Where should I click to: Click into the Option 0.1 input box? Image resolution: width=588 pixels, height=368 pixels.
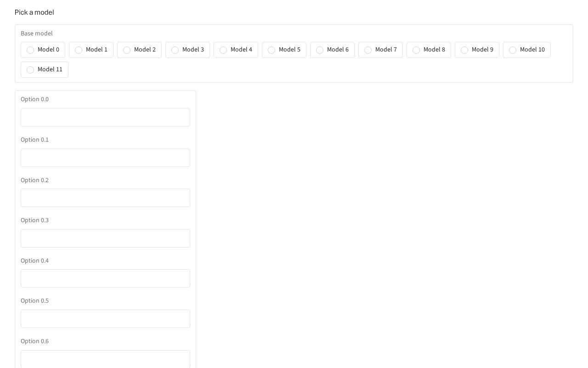click(x=105, y=158)
